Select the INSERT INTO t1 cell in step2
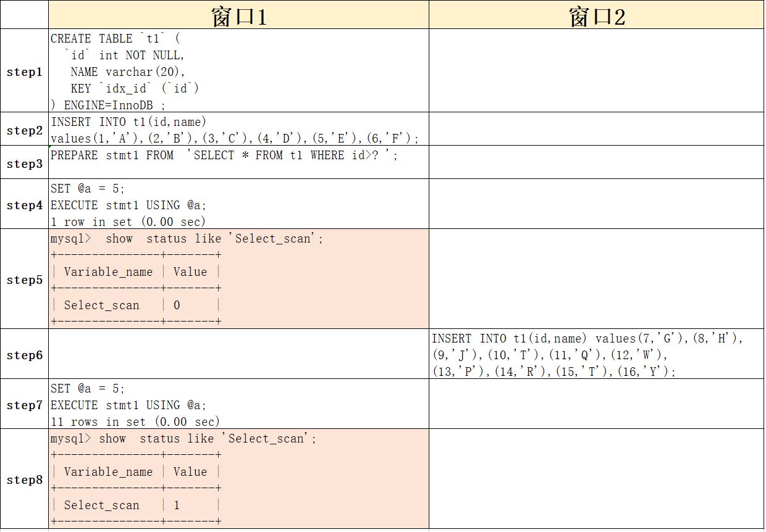The height and width of the screenshot is (532, 766). click(238, 130)
